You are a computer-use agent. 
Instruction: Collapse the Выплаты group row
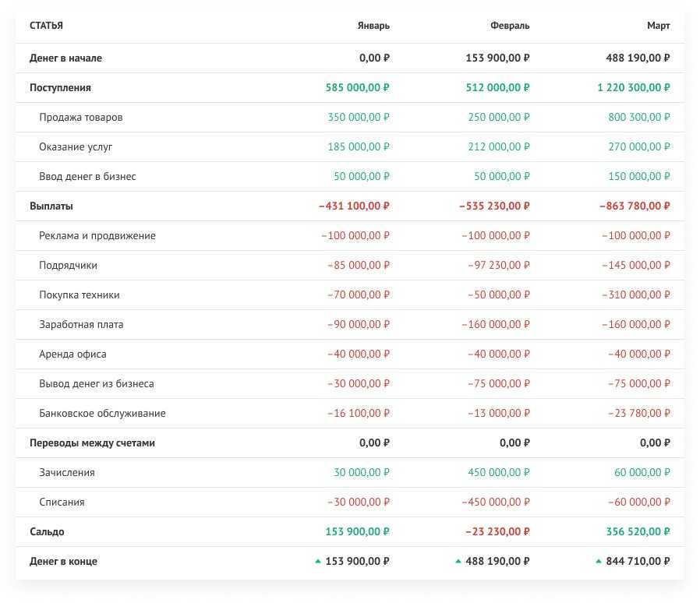51,206
